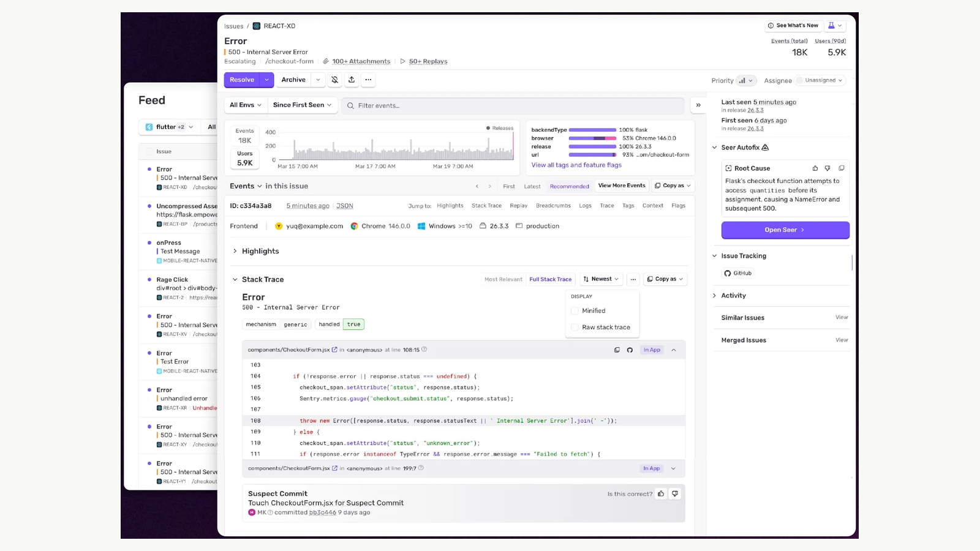Viewport: 980px width, 551px height.
Task: Thumbs up the Root Cause
Action: (x=815, y=168)
